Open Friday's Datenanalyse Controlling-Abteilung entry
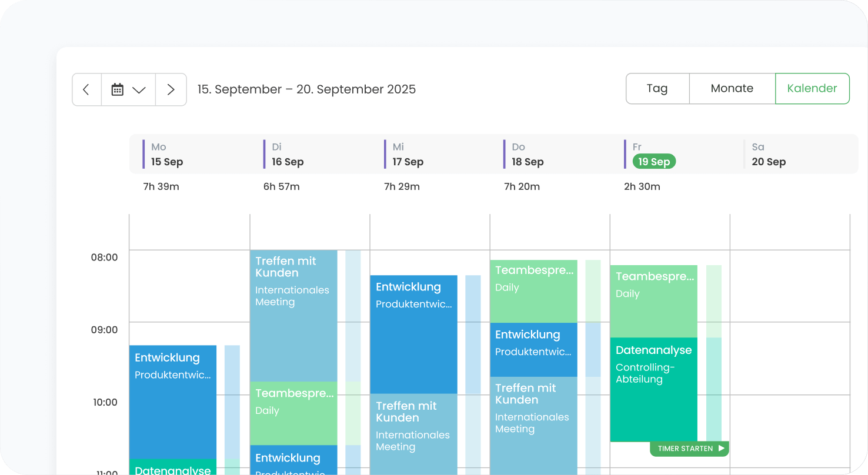The width and height of the screenshot is (868, 475). (x=653, y=389)
